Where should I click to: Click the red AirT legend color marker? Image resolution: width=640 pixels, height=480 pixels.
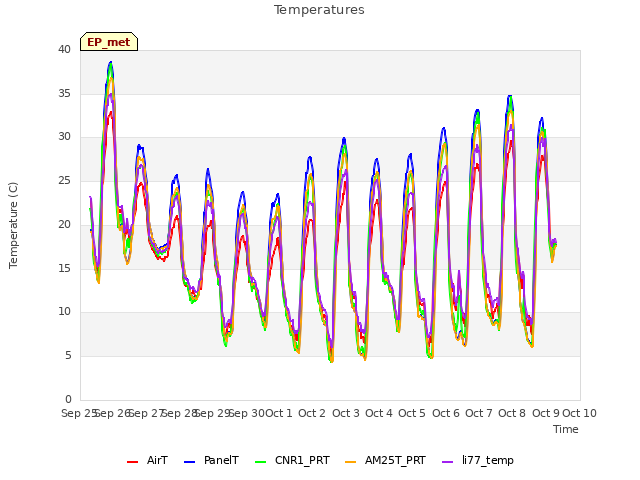click(x=133, y=462)
